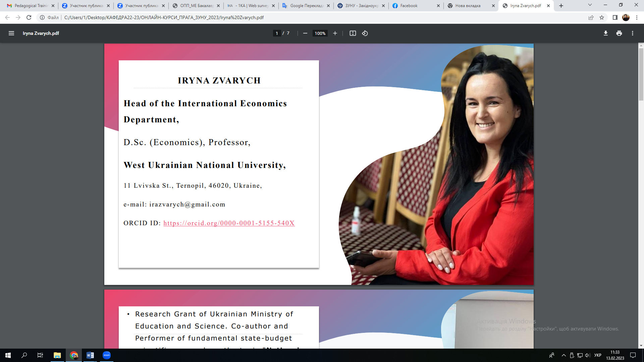The height and width of the screenshot is (362, 644).
Task: Open the notification center
Action: [633, 355]
